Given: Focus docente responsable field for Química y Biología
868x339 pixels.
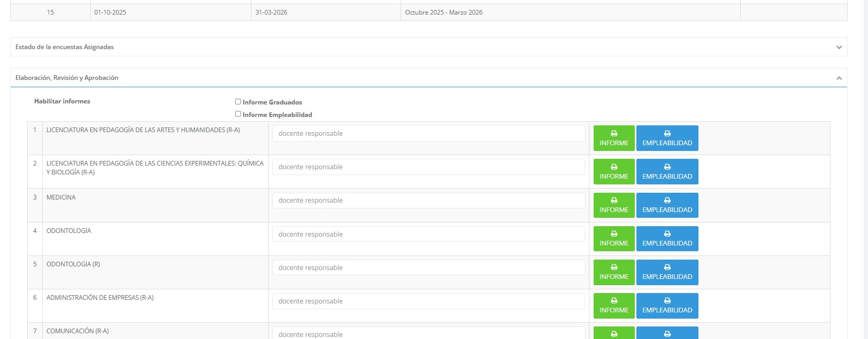Looking at the screenshot, I should coord(429,167).
